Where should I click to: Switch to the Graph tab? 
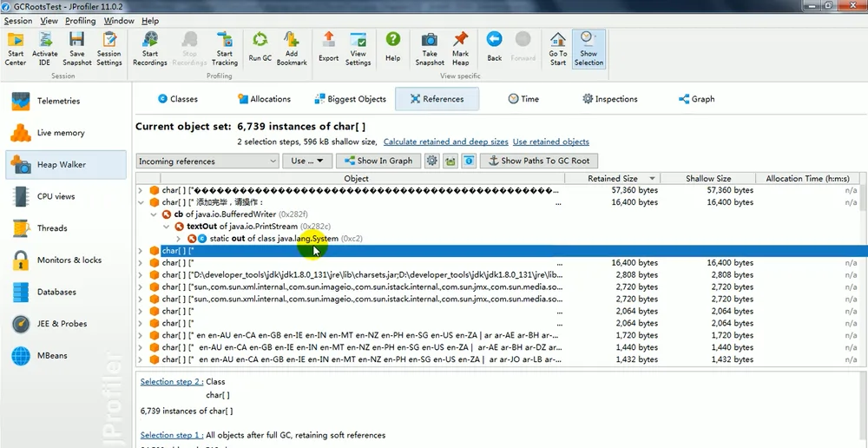[x=696, y=99]
